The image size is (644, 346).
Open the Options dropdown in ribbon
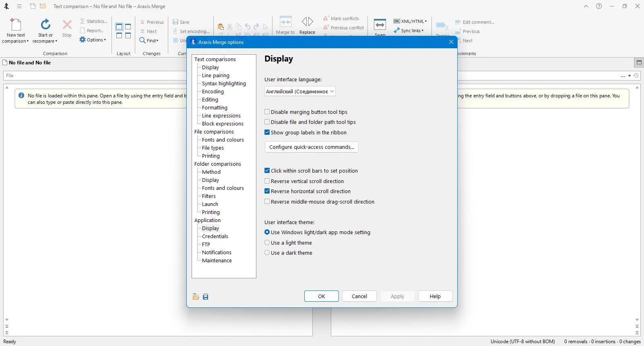tap(93, 40)
